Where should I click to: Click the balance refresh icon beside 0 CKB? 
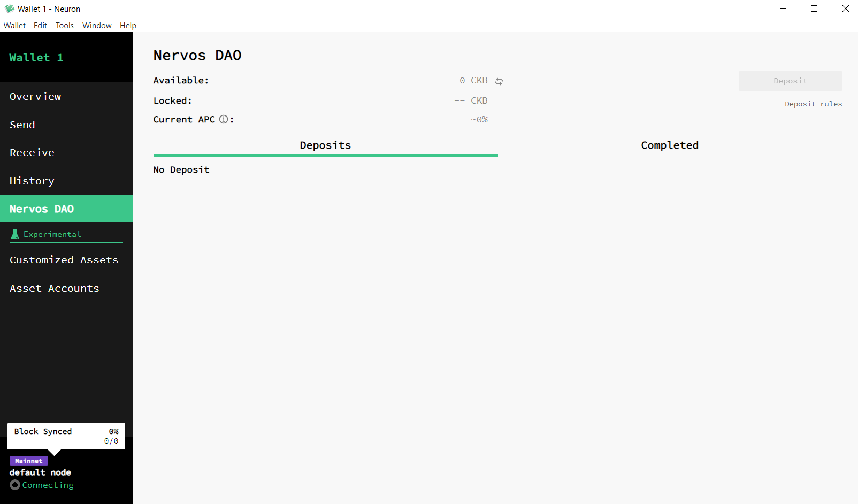coord(499,81)
